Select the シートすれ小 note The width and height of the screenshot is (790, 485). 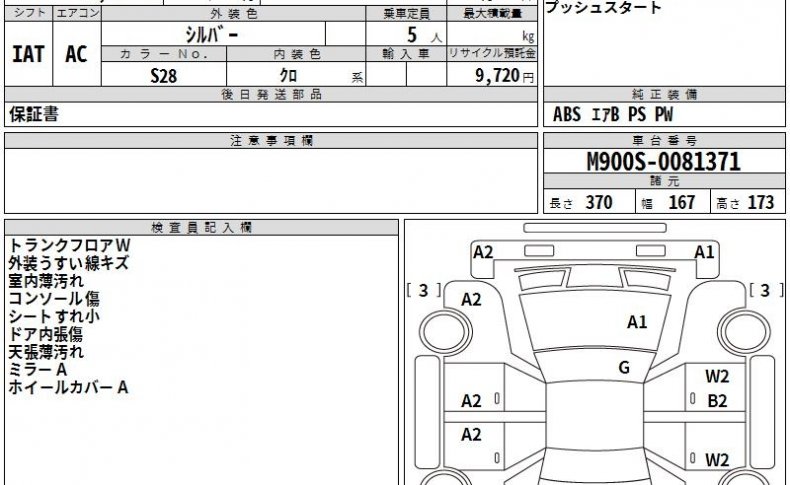pyautogui.click(x=54, y=316)
